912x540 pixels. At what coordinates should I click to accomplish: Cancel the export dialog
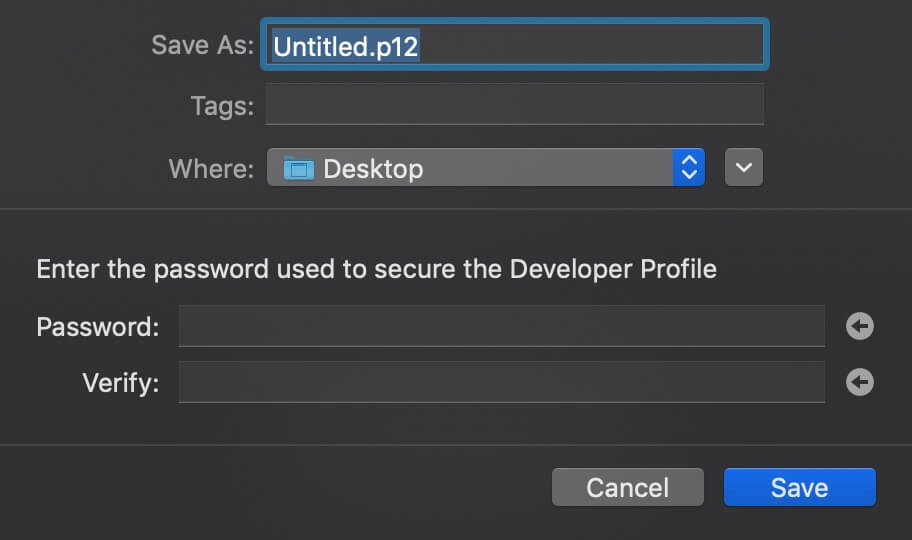tap(628, 487)
